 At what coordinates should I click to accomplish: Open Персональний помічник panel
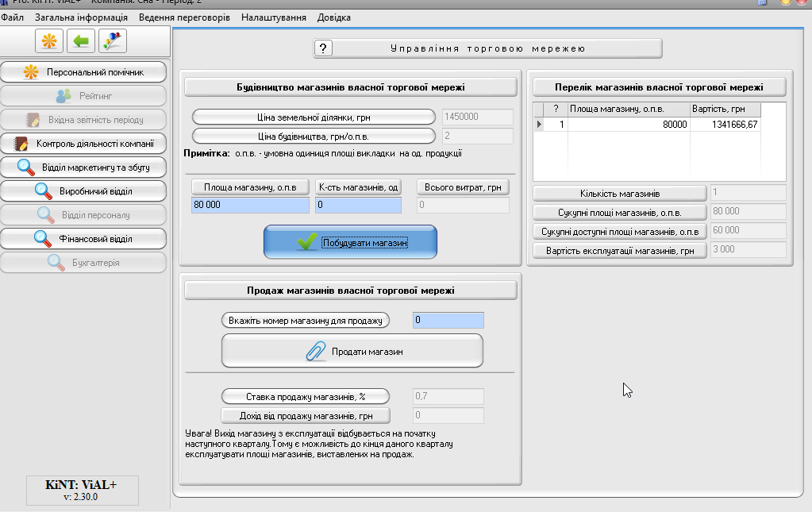(x=83, y=72)
